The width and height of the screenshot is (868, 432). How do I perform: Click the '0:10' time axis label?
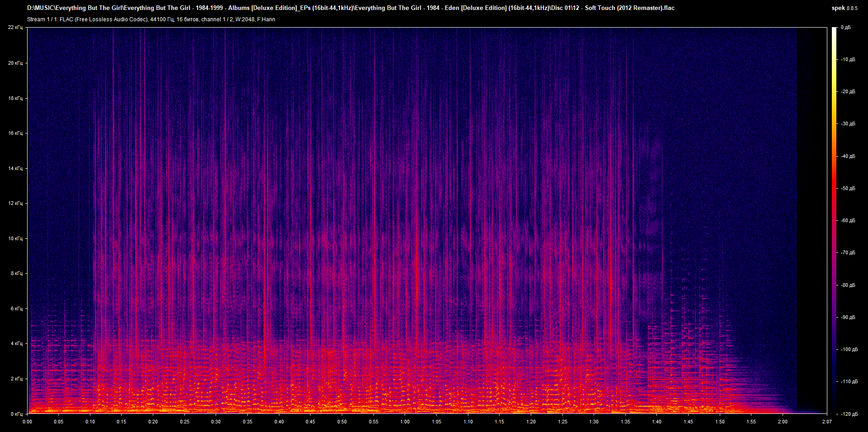90,422
